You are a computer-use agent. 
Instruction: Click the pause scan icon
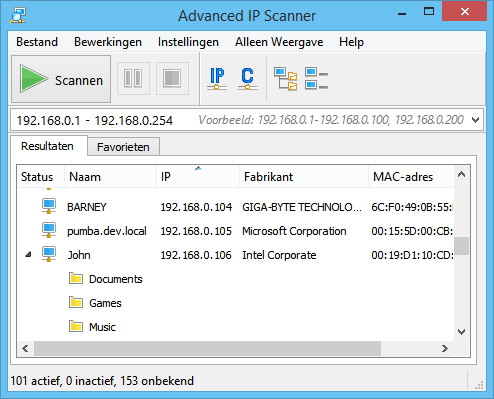(133, 78)
